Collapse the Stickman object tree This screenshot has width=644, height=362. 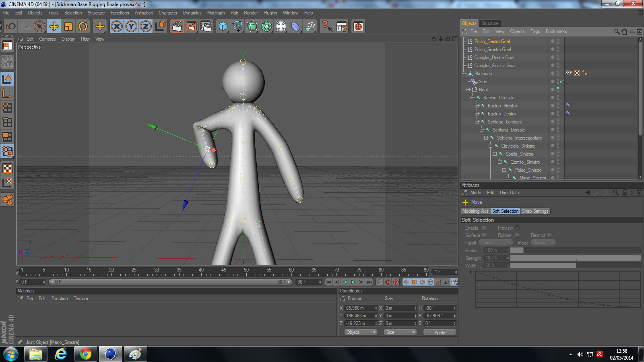click(x=464, y=74)
